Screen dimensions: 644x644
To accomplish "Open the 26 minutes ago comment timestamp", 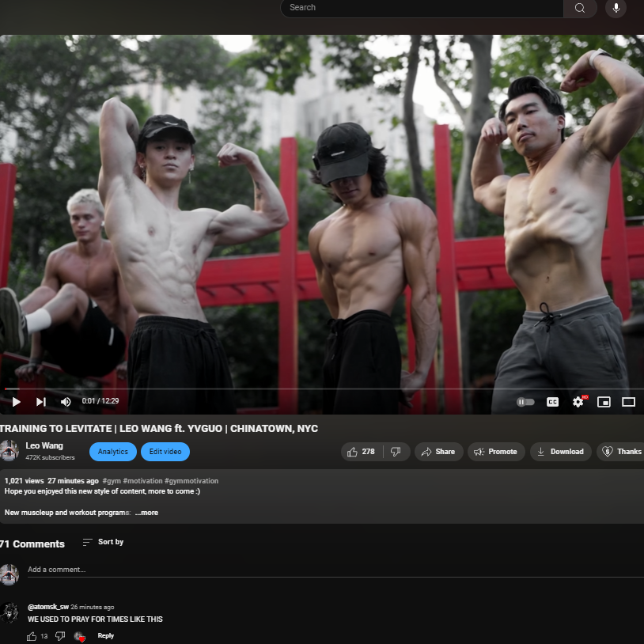I will coord(93,607).
